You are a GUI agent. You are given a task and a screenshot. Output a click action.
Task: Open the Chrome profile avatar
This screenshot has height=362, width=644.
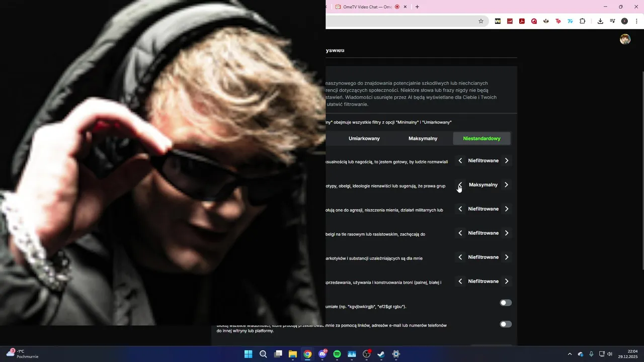point(624,21)
